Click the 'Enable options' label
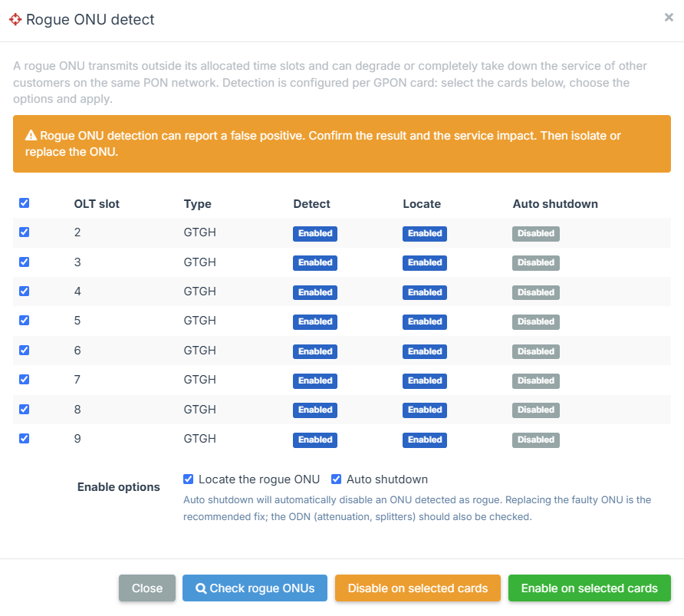Viewport: 684px width, 616px height. tap(119, 487)
